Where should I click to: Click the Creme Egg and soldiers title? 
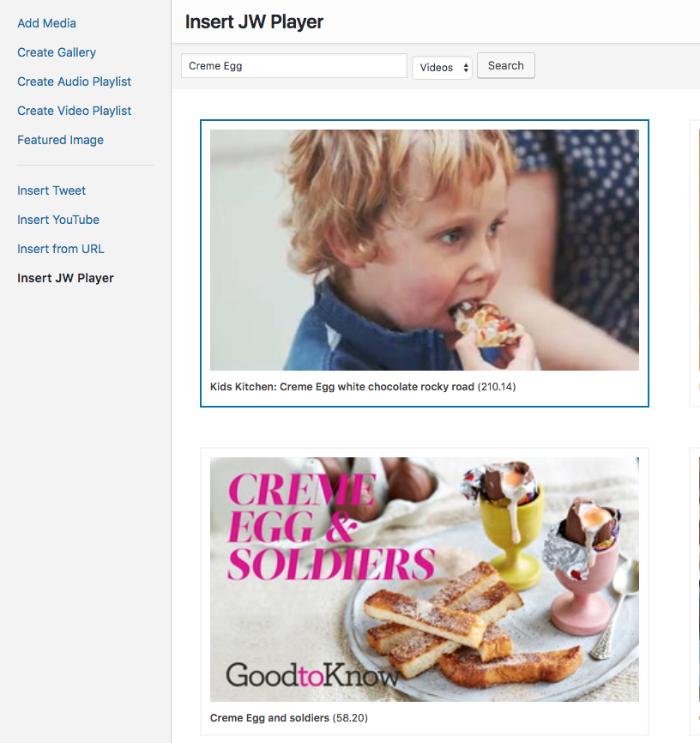[x=269, y=718]
